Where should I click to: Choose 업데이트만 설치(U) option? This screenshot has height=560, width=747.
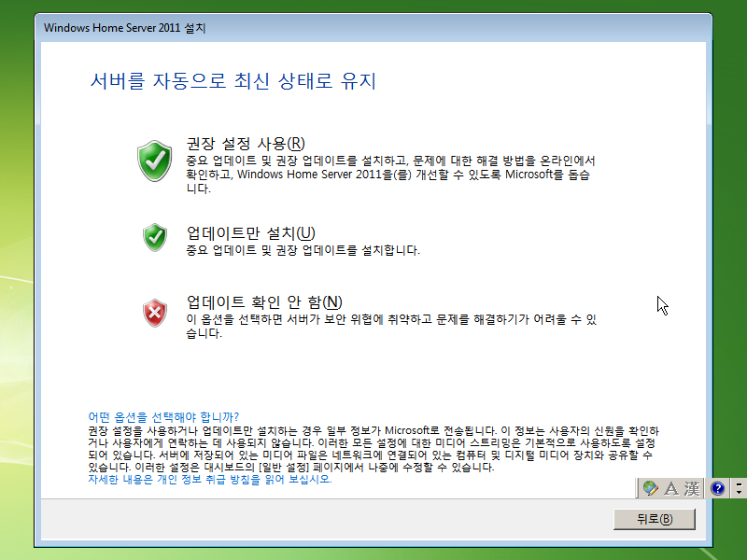click(x=250, y=232)
